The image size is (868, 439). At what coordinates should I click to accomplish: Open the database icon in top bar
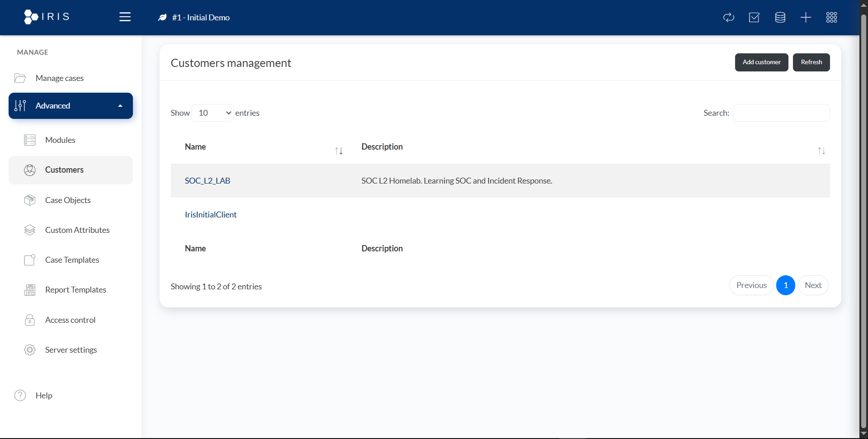coord(780,18)
